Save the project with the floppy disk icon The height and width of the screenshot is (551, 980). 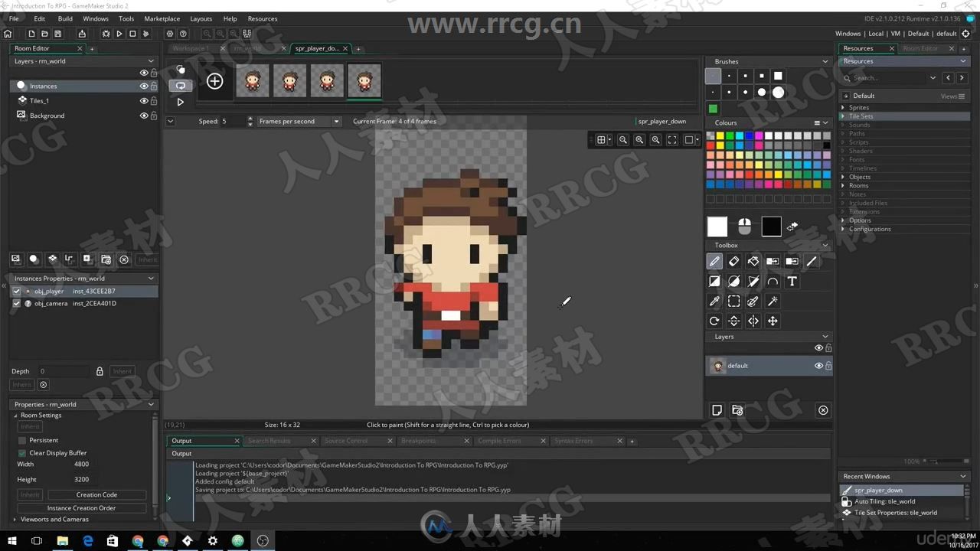coord(58,34)
